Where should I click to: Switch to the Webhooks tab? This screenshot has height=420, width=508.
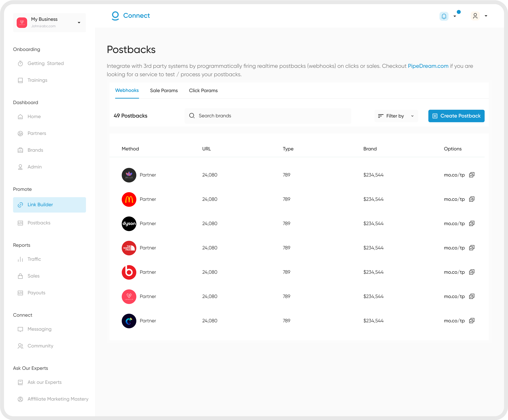[x=127, y=90]
